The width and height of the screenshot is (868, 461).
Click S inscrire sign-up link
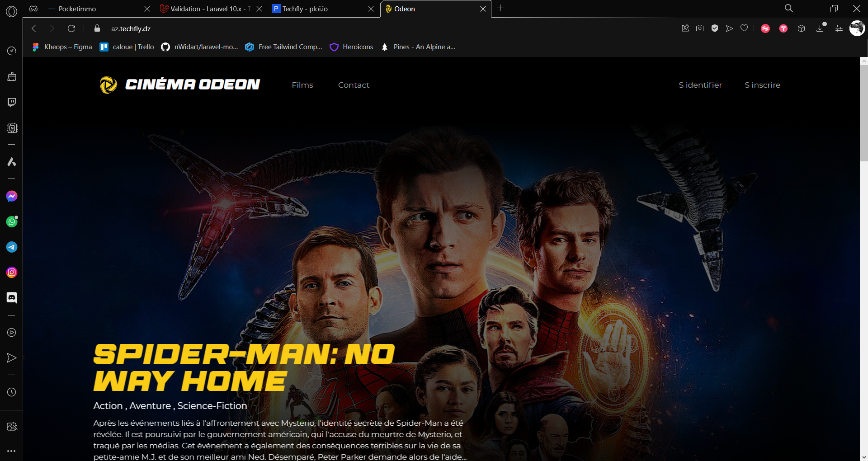coord(763,85)
